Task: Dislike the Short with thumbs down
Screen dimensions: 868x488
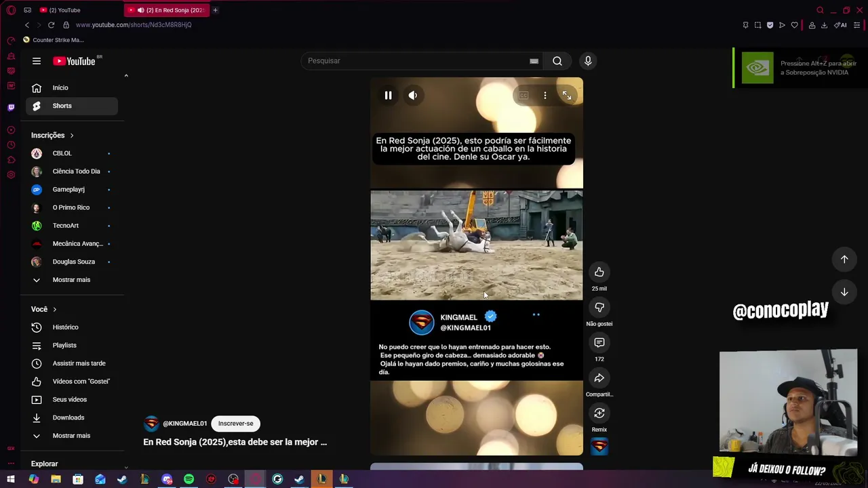Action: coord(599,308)
